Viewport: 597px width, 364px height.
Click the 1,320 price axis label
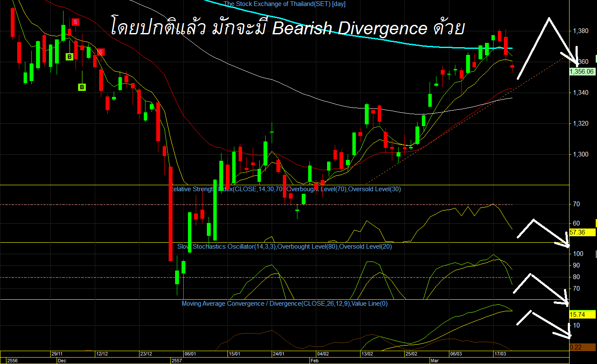(x=581, y=123)
